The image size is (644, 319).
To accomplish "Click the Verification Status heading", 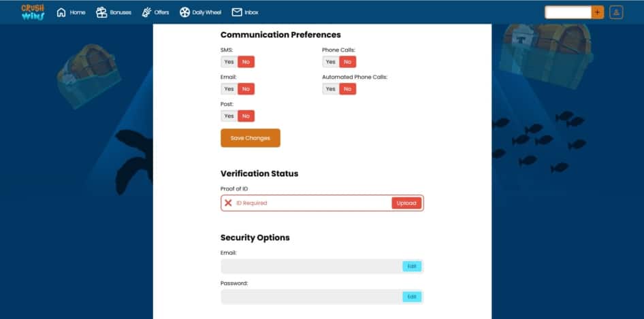I will tap(259, 173).
